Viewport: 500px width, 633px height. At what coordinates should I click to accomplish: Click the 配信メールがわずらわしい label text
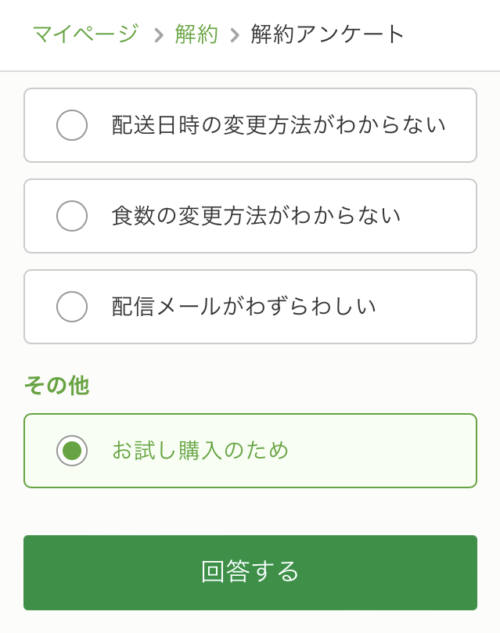(x=244, y=307)
